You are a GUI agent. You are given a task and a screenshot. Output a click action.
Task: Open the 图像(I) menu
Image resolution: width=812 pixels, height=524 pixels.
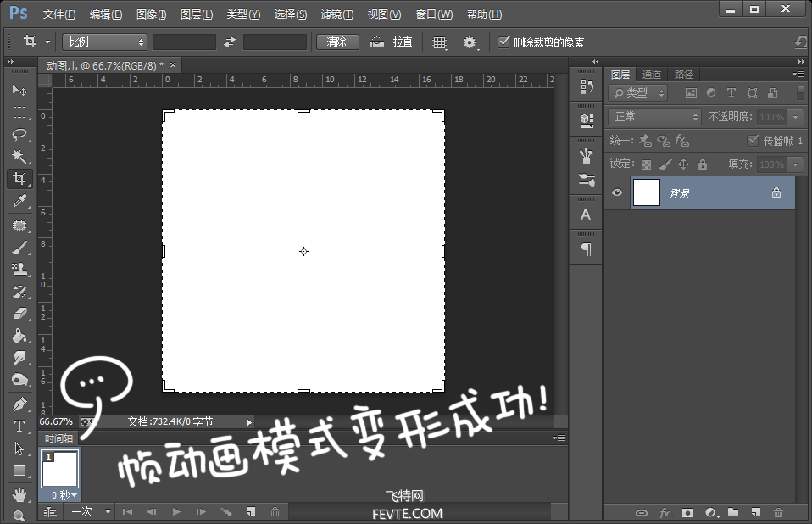pyautogui.click(x=151, y=14)
